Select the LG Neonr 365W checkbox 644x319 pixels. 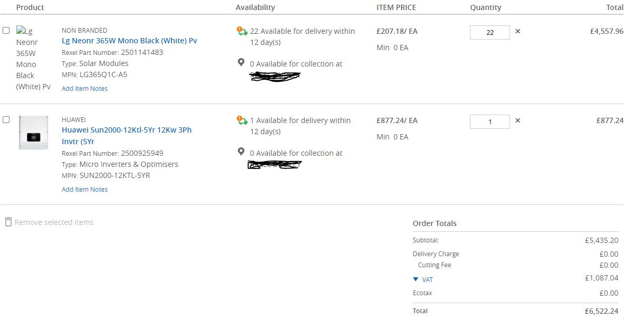[6, 30]
